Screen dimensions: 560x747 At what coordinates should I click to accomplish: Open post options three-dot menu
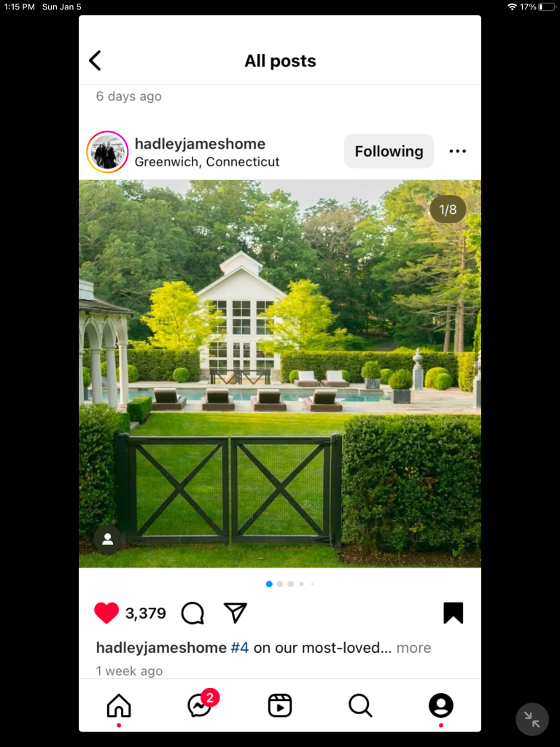click(458, 151)
